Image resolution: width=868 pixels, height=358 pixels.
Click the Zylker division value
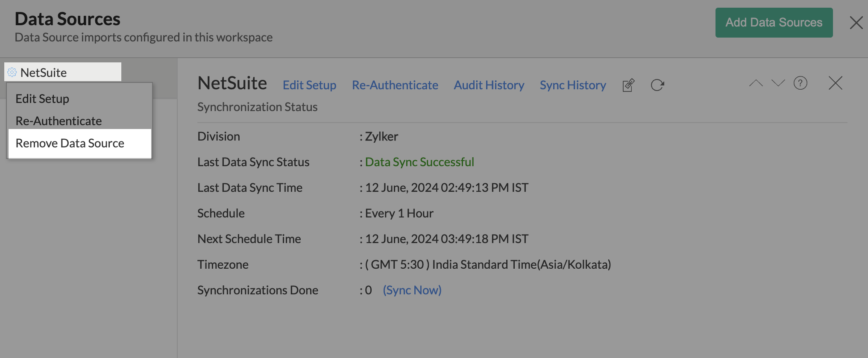381,136
